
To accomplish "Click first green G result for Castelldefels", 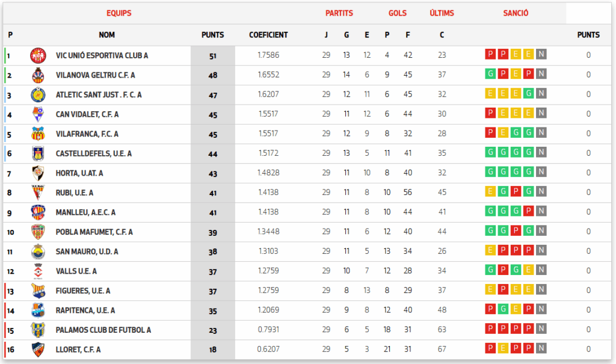I will tap(490, 153).
